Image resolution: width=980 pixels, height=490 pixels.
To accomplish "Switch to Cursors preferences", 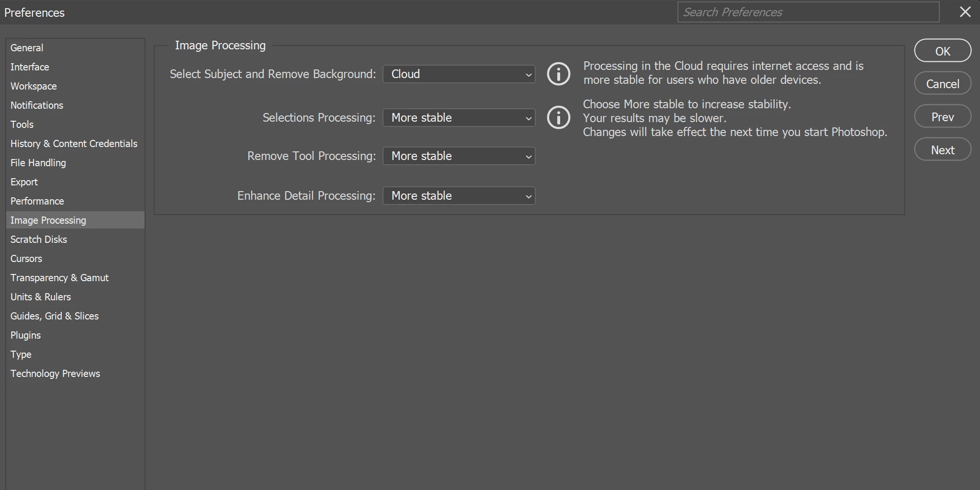I will 75,259.
